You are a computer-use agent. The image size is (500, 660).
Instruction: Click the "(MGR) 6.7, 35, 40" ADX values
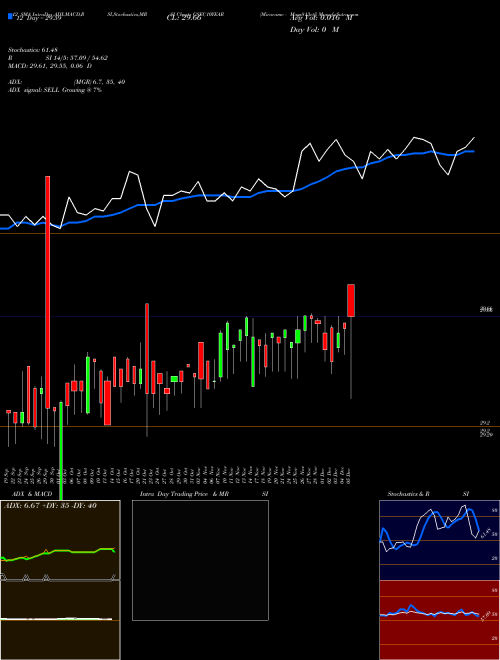(x=99, y=82)
